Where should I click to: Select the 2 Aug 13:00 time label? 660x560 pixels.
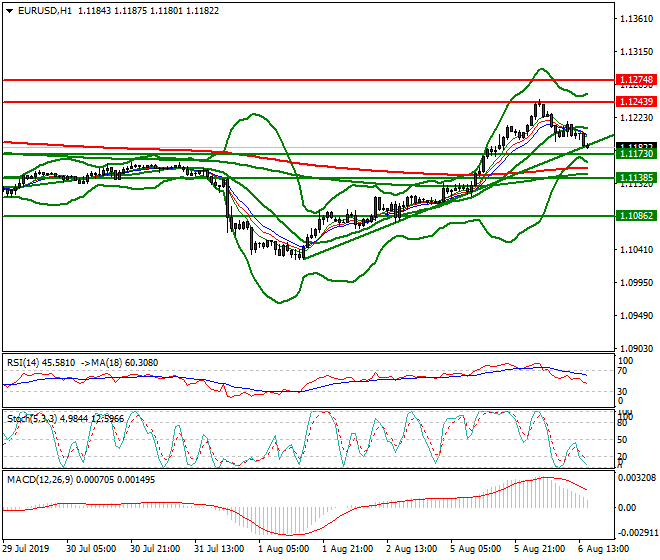tap(412, 549)
